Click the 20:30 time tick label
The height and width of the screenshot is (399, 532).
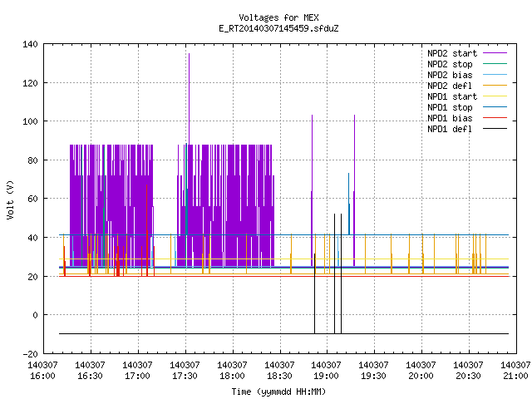pyautogui.click(x=468, y=376)
